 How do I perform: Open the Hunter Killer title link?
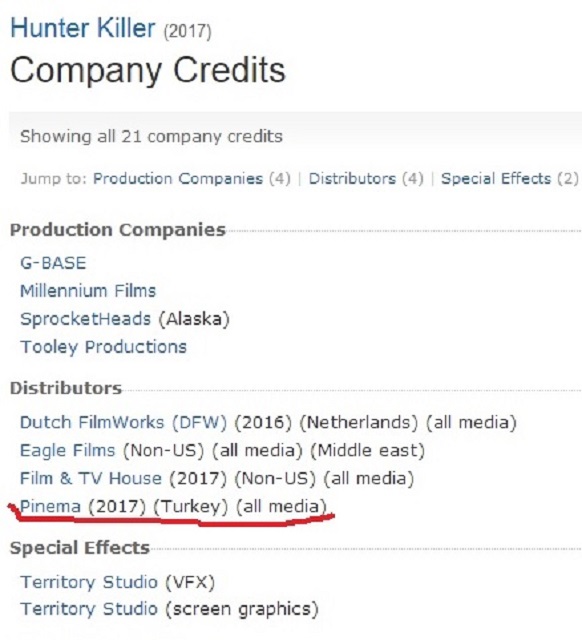(x=82, y=28)
